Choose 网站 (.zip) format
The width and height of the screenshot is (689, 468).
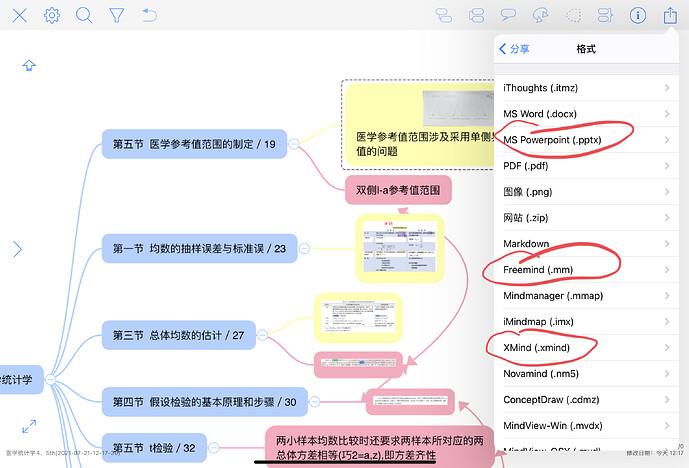click(x=586, y=218)
